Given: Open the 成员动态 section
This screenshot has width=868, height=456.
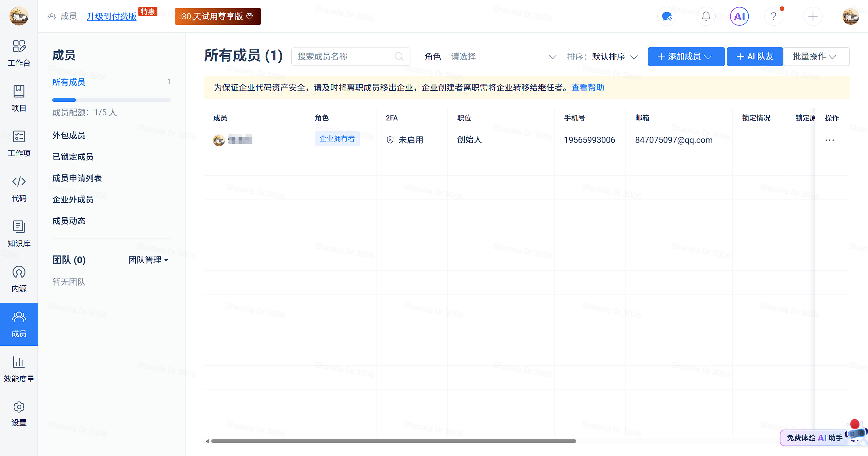Looking at the screenshot, I should pyautogui.click(x=69, y=221).
